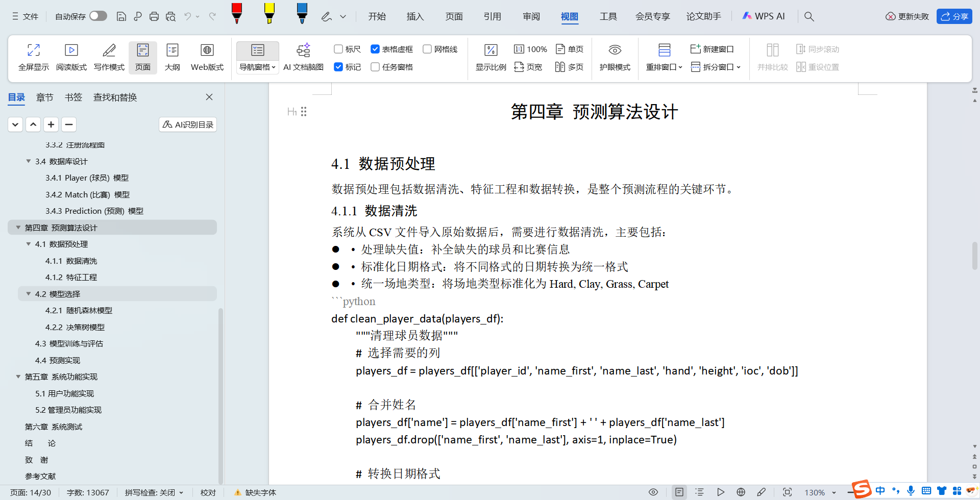Image resolution: width=980 pixels, height=500 pixels.
Task: Click the redo arrow icon
Action: 212,16
